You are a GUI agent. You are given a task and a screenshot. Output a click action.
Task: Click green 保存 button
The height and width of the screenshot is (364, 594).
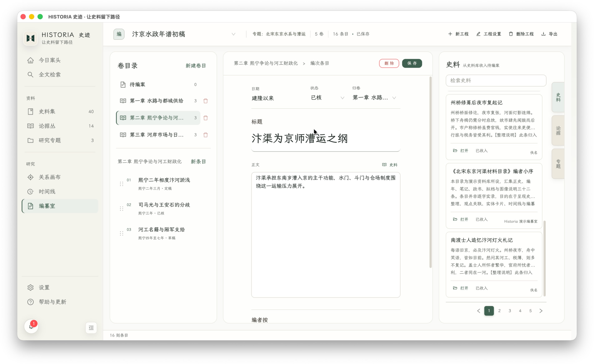pyautogui.click(x=412, y=63)
